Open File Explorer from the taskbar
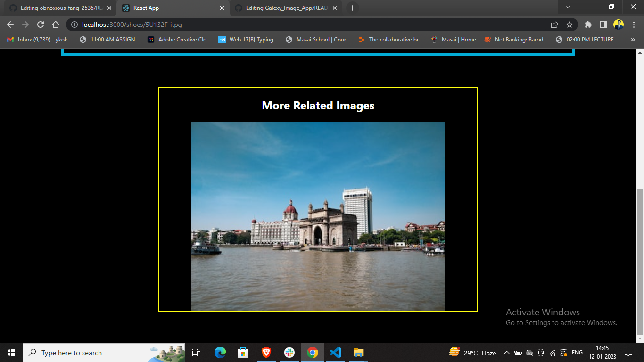This screenshot has height=362, width=644. (x=358, y=353)
